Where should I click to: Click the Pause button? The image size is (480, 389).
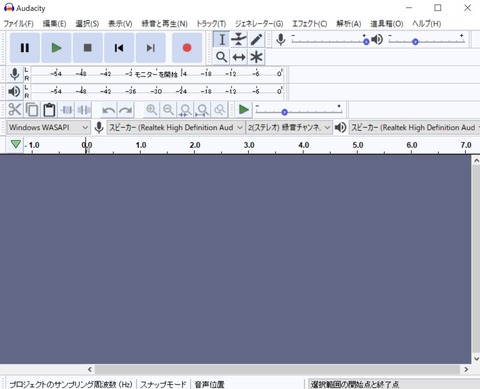25,48
